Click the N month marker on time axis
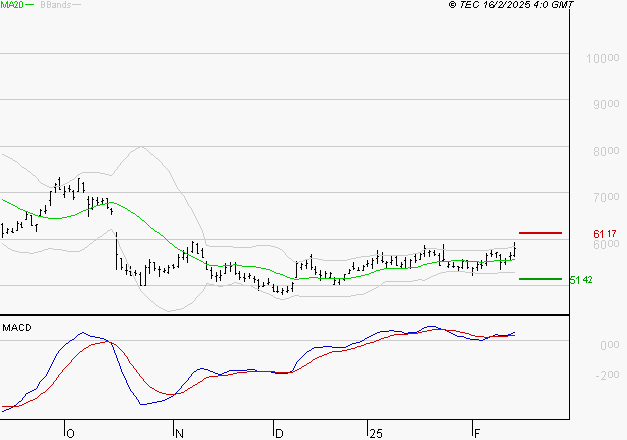627x440 pixels. pyautogui.click(x=179, y=434)
